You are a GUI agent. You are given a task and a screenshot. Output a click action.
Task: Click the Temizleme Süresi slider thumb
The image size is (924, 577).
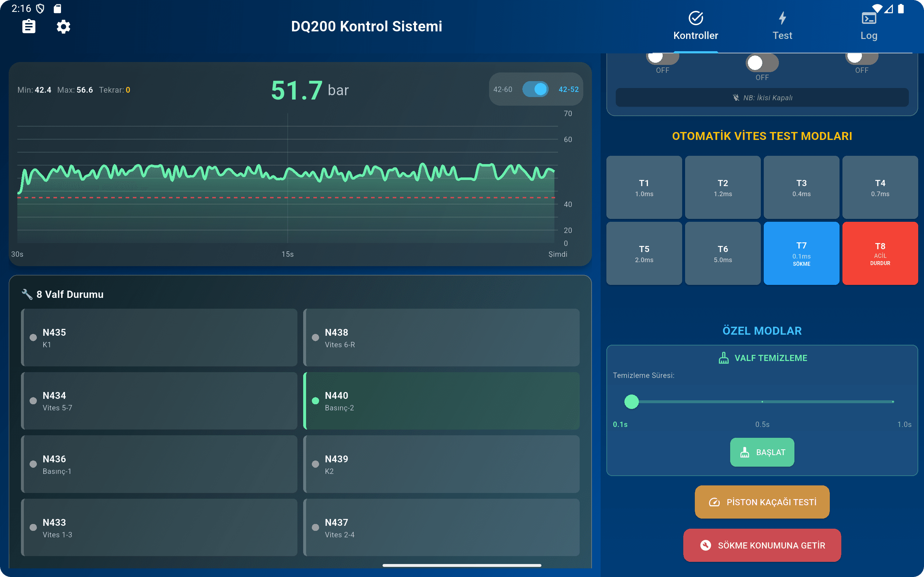[x=631, y=401]
